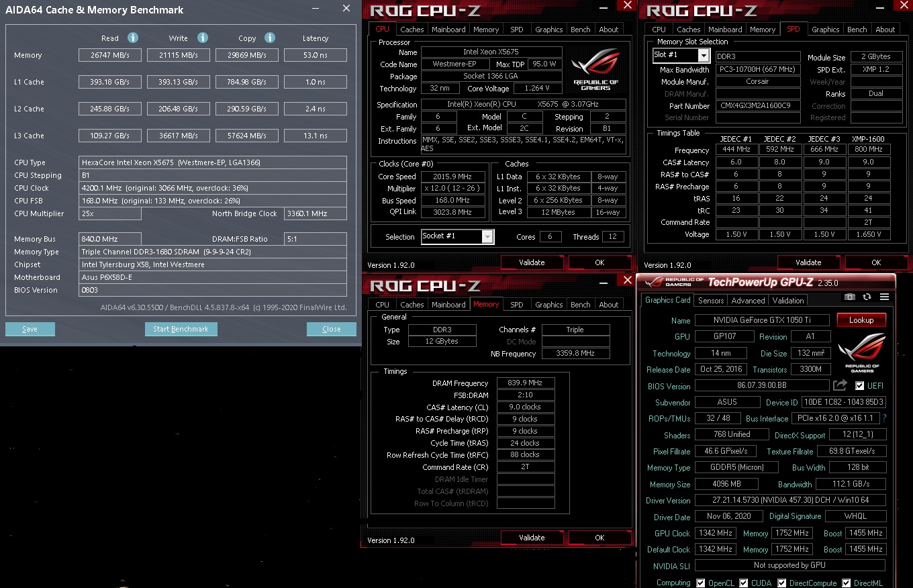Screen dimensions: 913x588
Task: Click Save button in AIDA64
Action: pyautogui.click(x=30, y=329)
